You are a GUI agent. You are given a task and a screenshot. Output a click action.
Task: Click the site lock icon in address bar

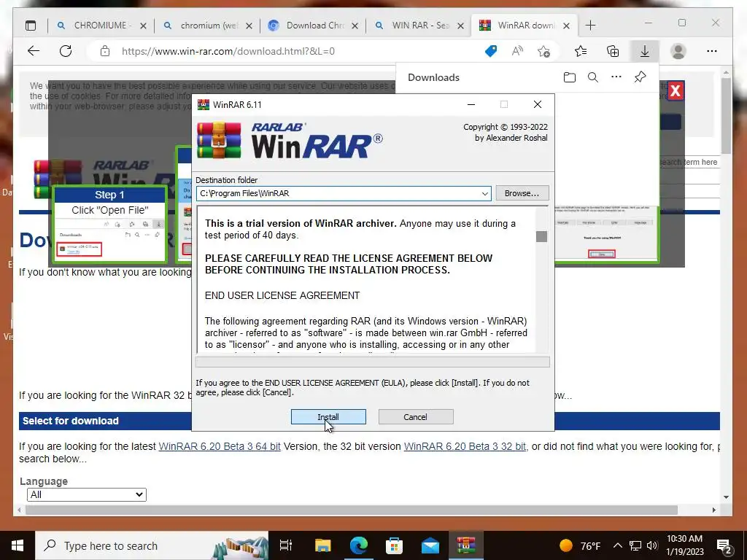pyautogui.click(x=105, y=51)
